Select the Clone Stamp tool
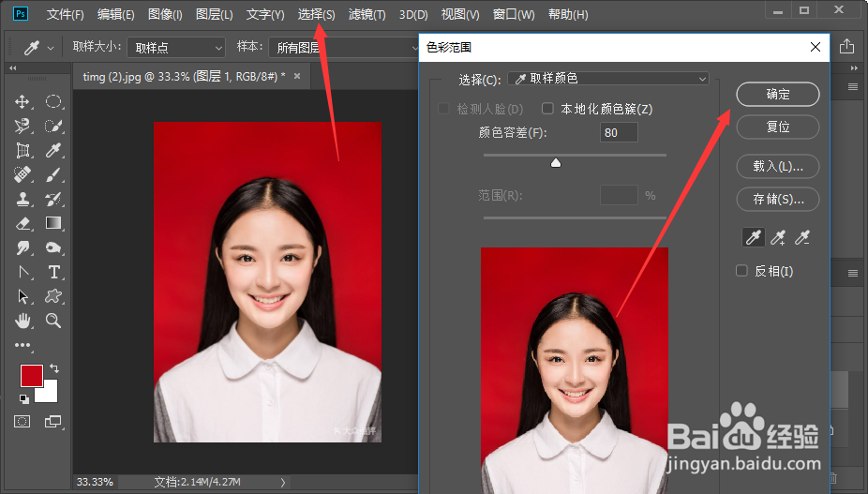868x494 pixels. 22,199
